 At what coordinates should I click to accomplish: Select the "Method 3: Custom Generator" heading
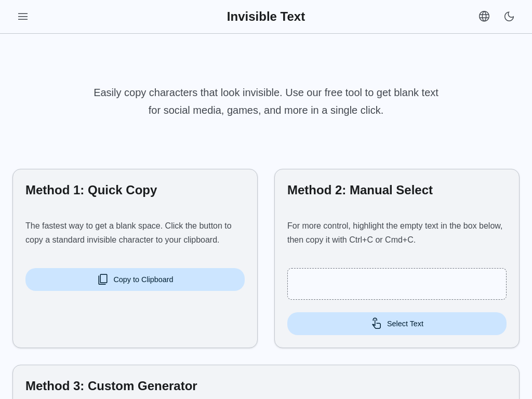coord(111,386)
